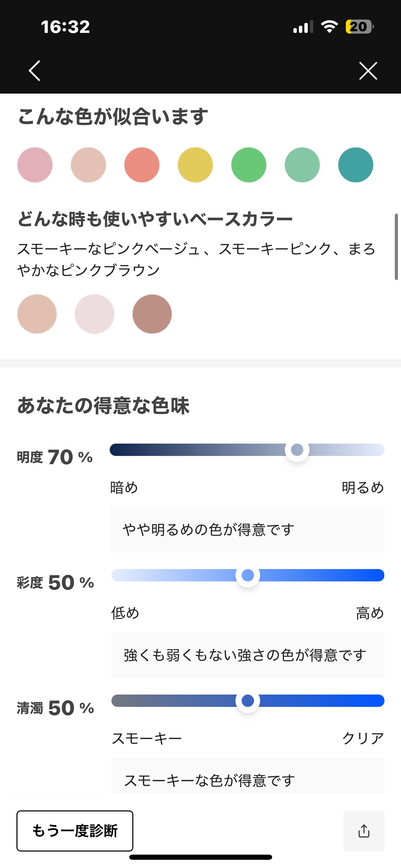Select the pink brown base color
Image resolution: width=401 pixels, height=868 pixels.
point(152,314)
